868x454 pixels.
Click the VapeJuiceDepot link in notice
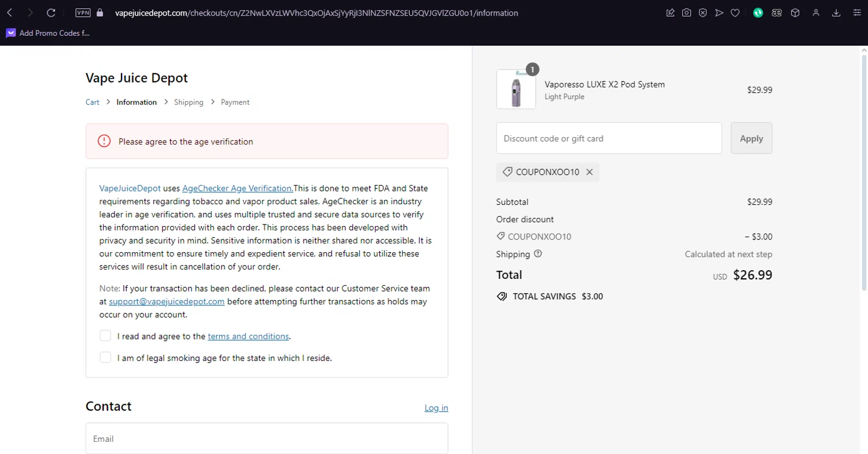pyautogui.click(x=130, y=188)
